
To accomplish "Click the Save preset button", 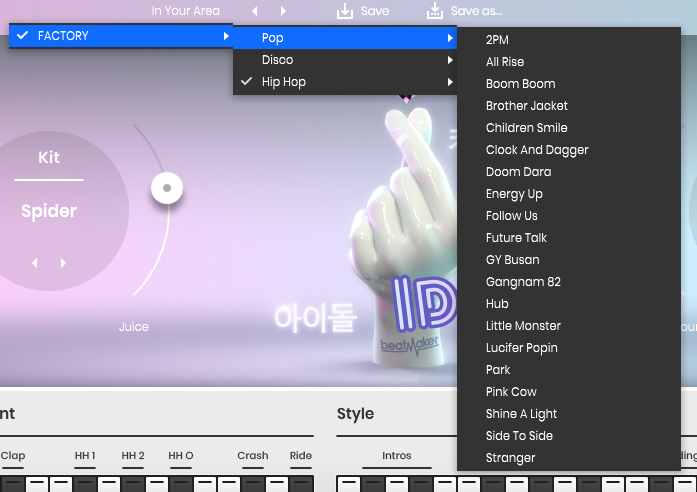I will 363,11.
